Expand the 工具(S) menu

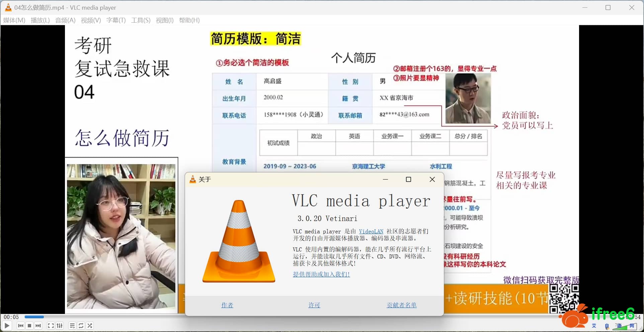coord(141,20)
